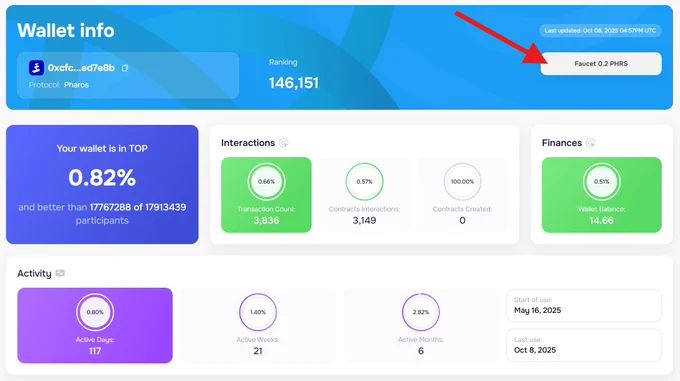Select the Active Days 117 card

[95, 326]
